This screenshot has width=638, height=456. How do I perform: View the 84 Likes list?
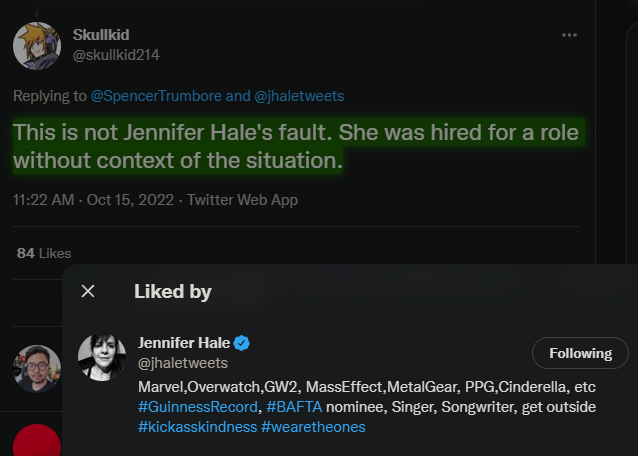pyautogui.click(x=44, y=253)
